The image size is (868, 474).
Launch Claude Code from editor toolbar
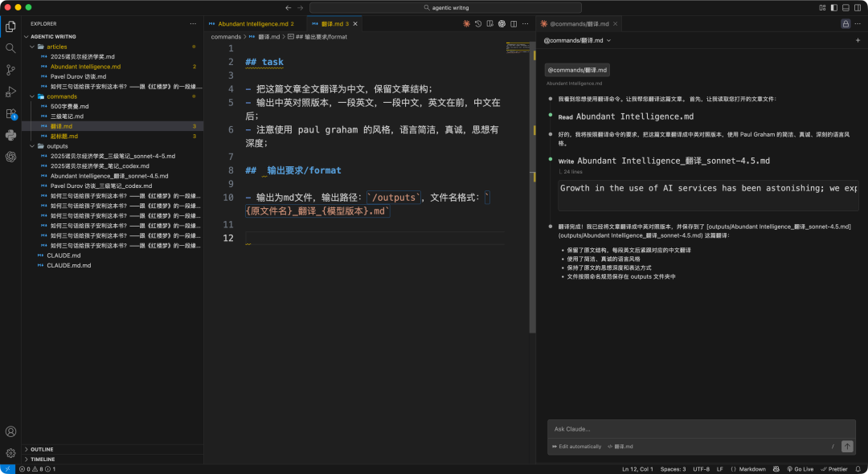467,24
